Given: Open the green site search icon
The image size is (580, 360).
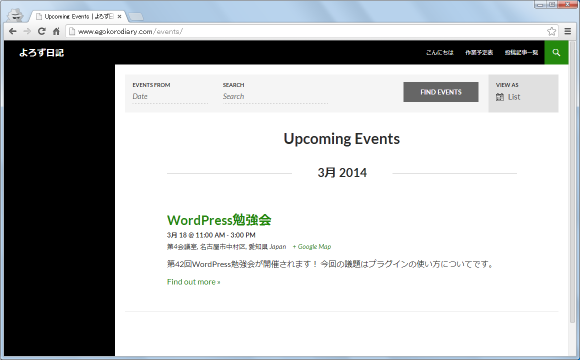Looking at the screenshot, I should pos(556,53).
